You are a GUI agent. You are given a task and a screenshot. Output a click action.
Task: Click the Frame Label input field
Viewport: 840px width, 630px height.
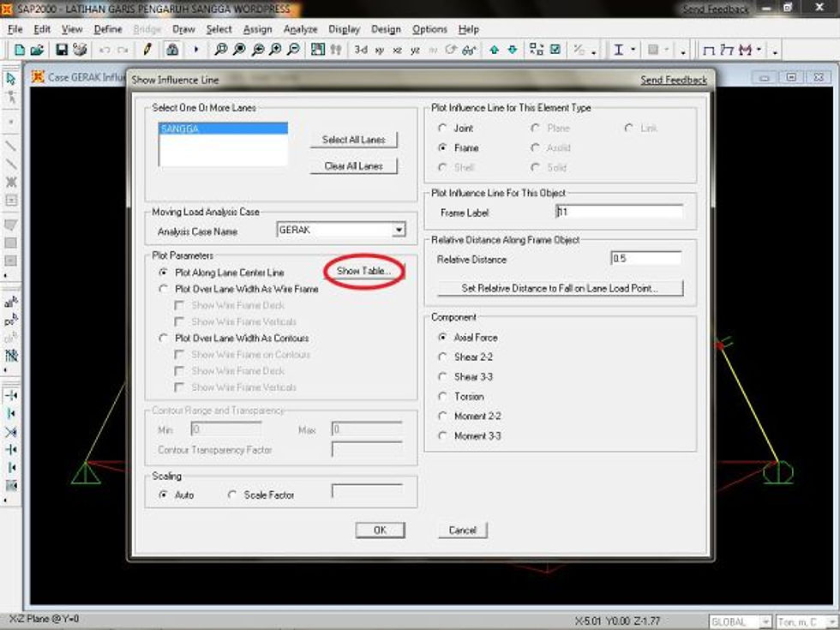(619, 213)
